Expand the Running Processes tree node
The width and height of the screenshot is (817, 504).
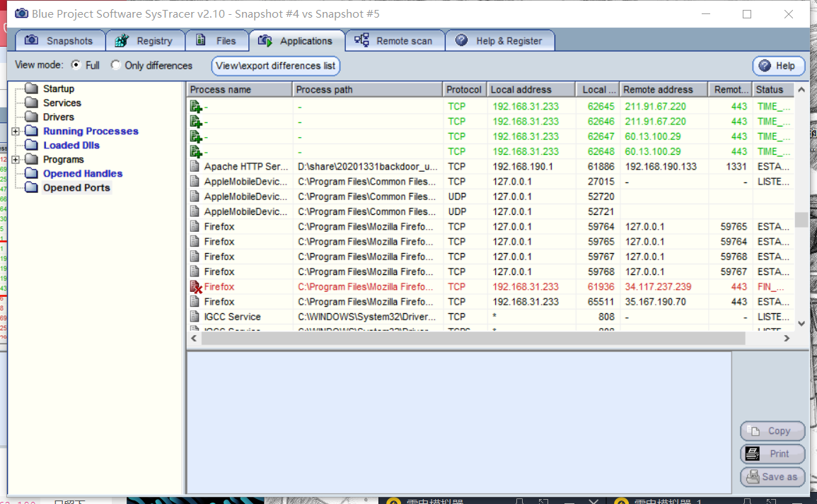click(16, 131)
